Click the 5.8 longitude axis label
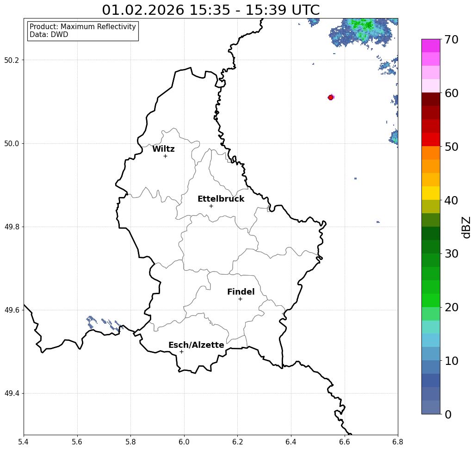 point(130,442)
